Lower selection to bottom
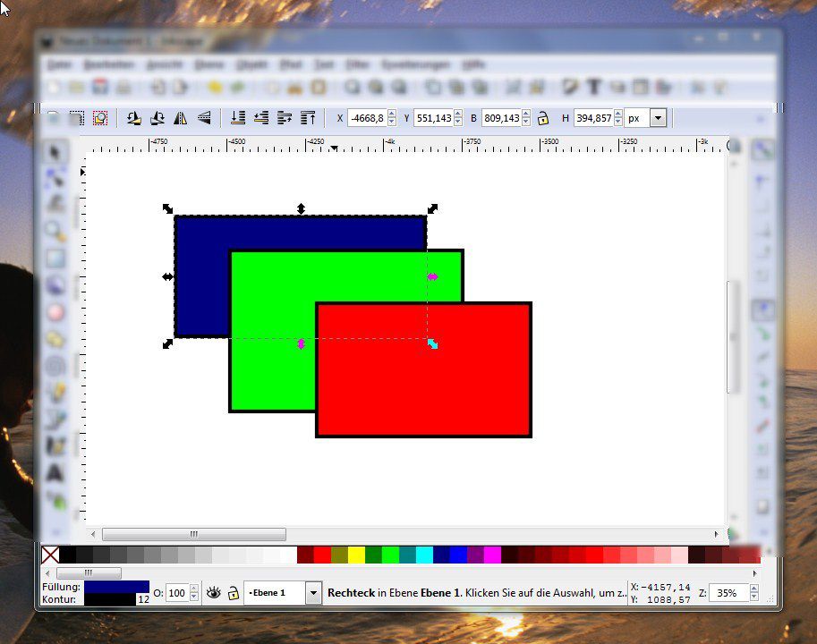817x644 pixels. [238, 118]
